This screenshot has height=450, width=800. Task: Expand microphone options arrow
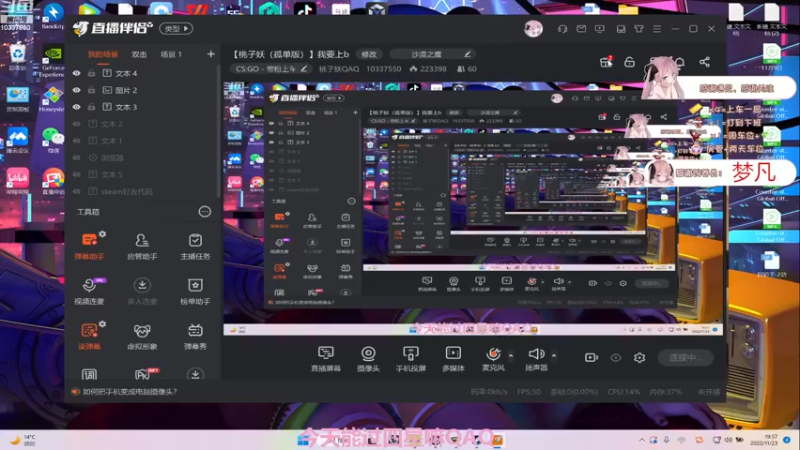point(511,355)
